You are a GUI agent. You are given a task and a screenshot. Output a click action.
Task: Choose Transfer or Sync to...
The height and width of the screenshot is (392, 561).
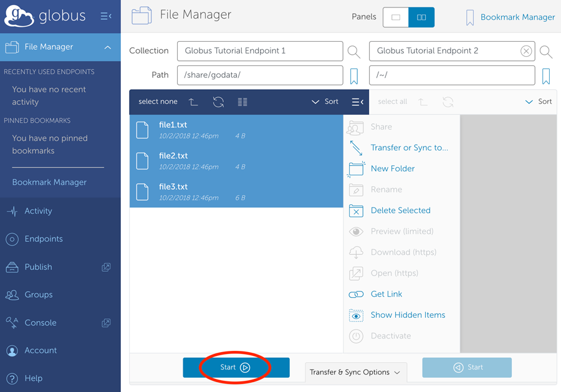tap(409, 148)
